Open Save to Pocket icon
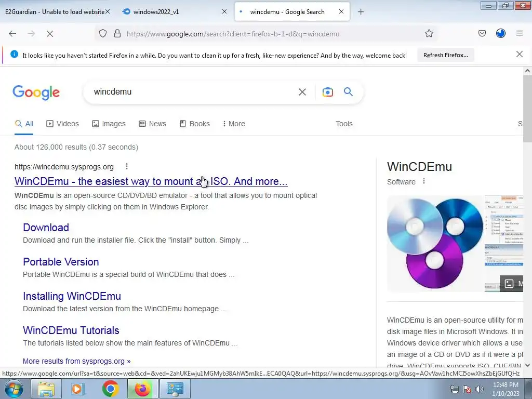 (482, 33)
